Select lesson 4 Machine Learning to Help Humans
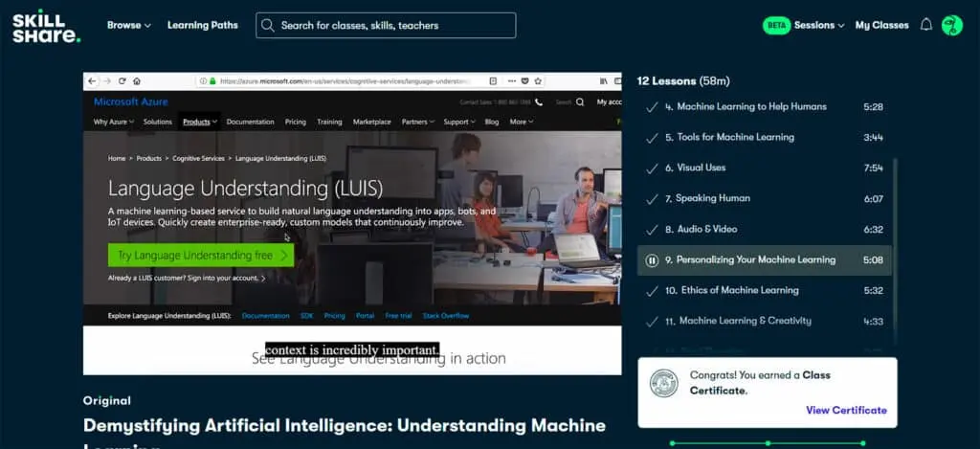 [765, 107]
